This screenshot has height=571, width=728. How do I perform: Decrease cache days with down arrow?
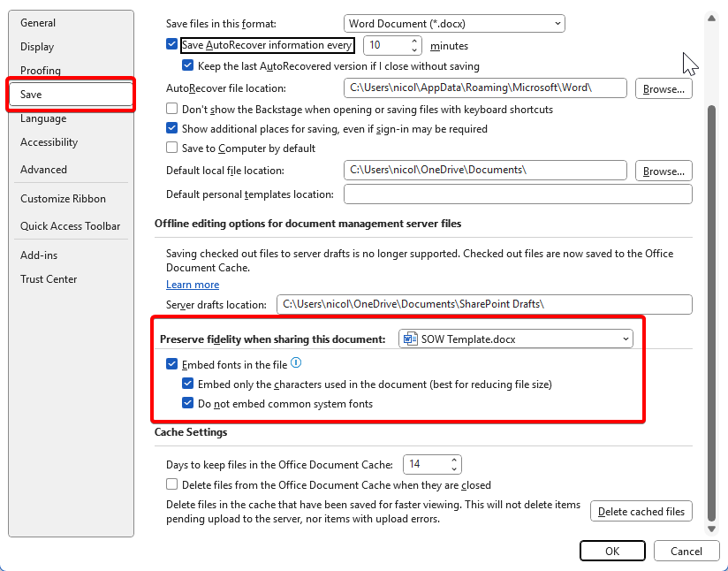point(454,468)
